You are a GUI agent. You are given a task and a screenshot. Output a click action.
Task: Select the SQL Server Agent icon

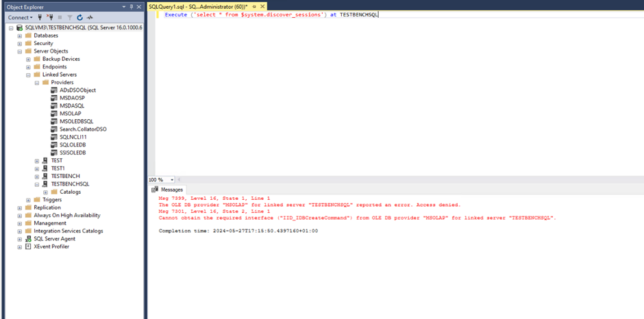click(x=28, y=238)
